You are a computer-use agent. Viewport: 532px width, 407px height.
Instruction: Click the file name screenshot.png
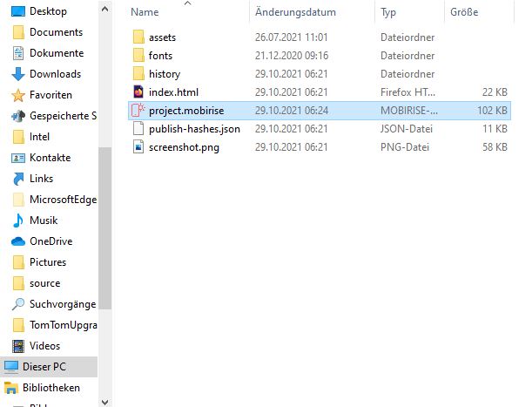point(184,147)
